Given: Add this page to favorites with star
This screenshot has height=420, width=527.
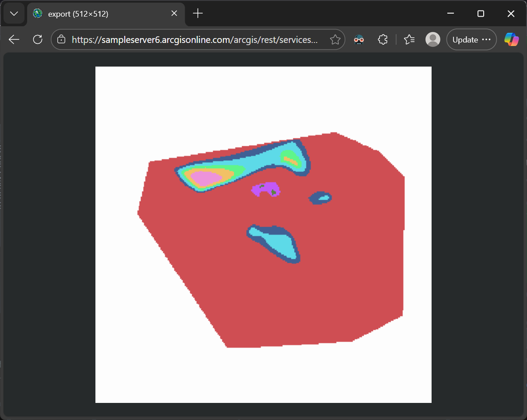Looking at the screenshot, I should click(335, 40).
